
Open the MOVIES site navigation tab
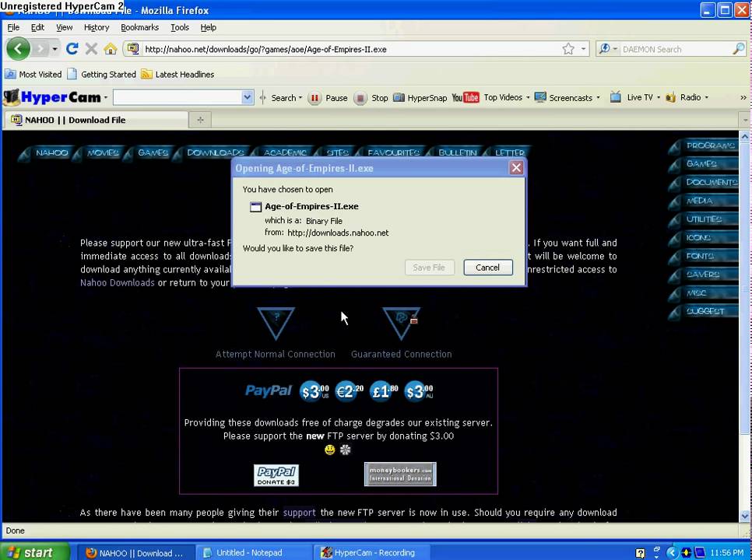[x=103, y=152]
